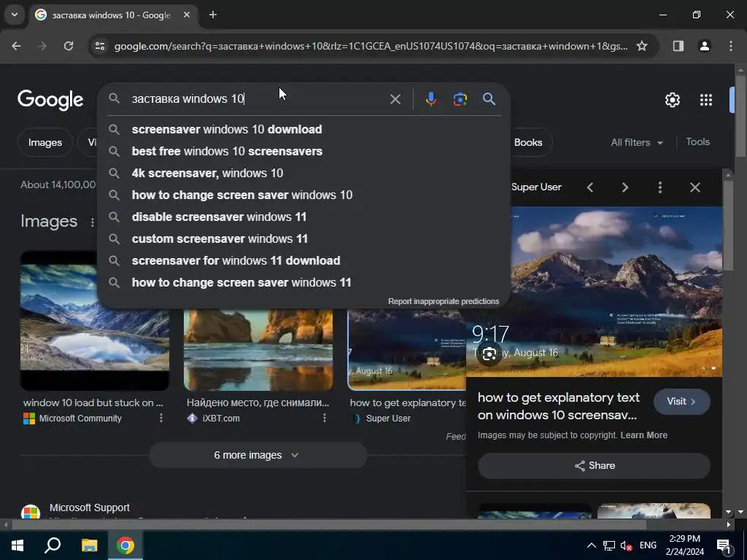Open options for Microsoft Community image
The height and width of the screenshot is (560, 747).
pyautogui.click(x=161, y=418)
